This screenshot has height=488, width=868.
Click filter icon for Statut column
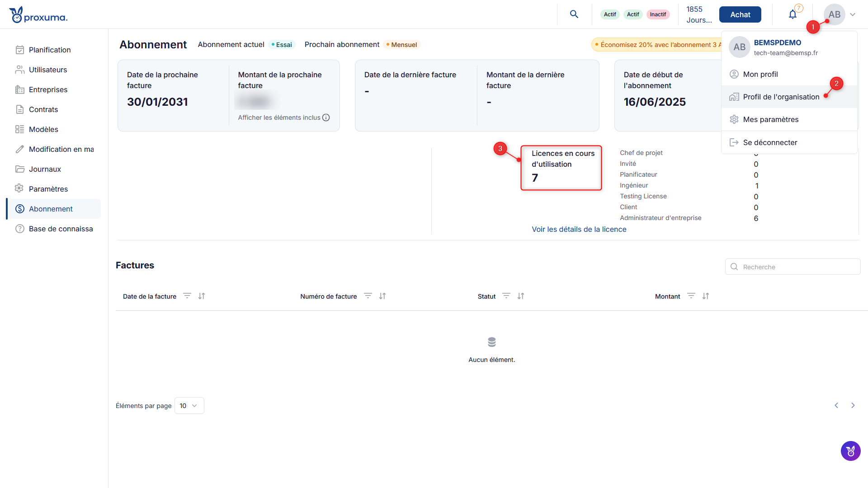pyautogui.click(x=506, y=296)
